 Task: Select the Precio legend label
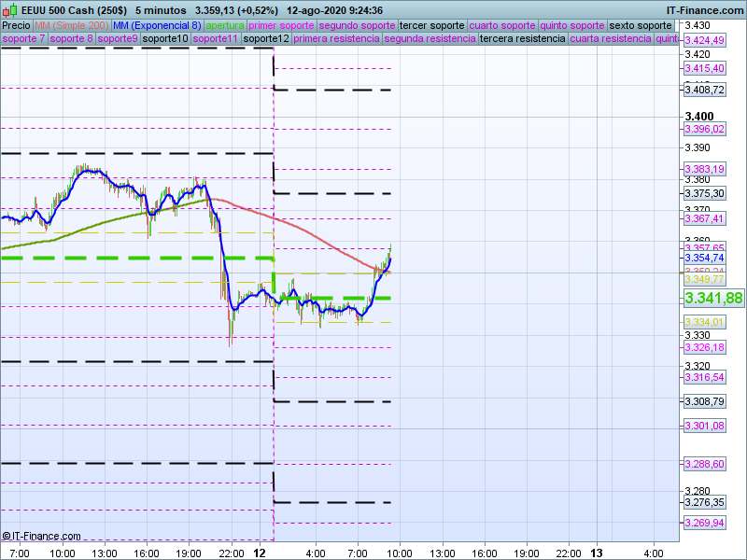coord(16,25)
